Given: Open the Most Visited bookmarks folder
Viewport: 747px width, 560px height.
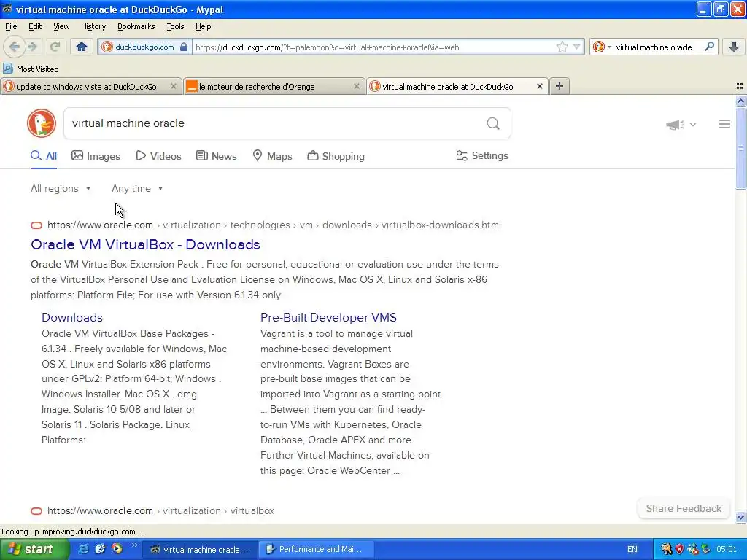Looking at the screenshot, I should tap(31, 69).
